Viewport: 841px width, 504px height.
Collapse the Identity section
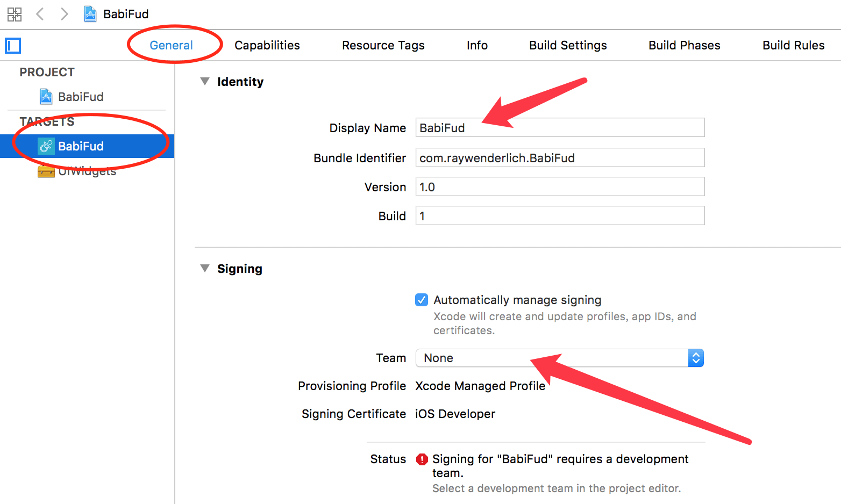(205, 82)
